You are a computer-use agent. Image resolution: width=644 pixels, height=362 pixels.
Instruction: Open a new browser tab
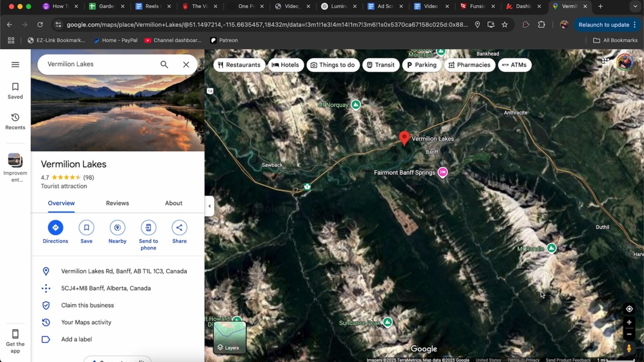click(600, 6)
